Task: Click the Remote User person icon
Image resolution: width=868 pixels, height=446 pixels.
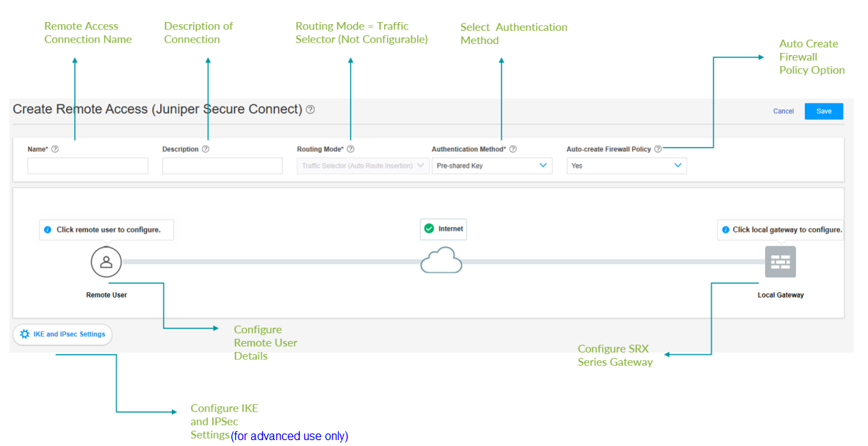Action: coord(106,262)
